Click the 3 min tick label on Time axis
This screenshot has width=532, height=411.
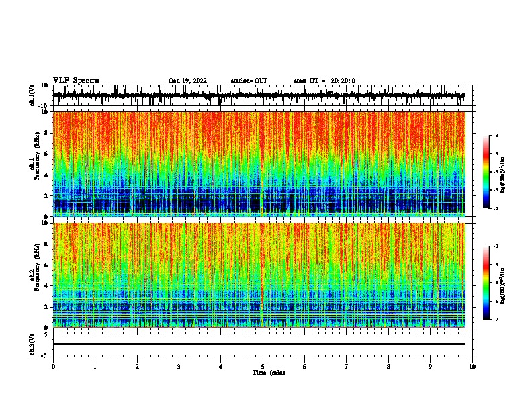179,367
